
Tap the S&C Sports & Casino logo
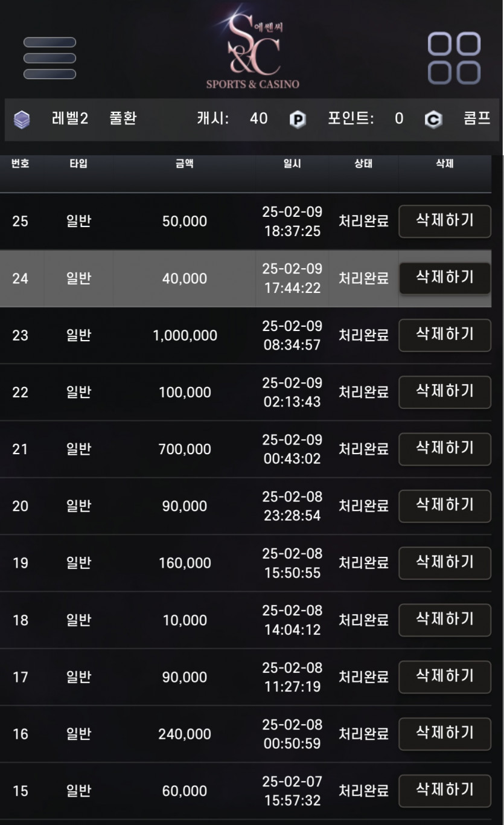tap(253, 48)
